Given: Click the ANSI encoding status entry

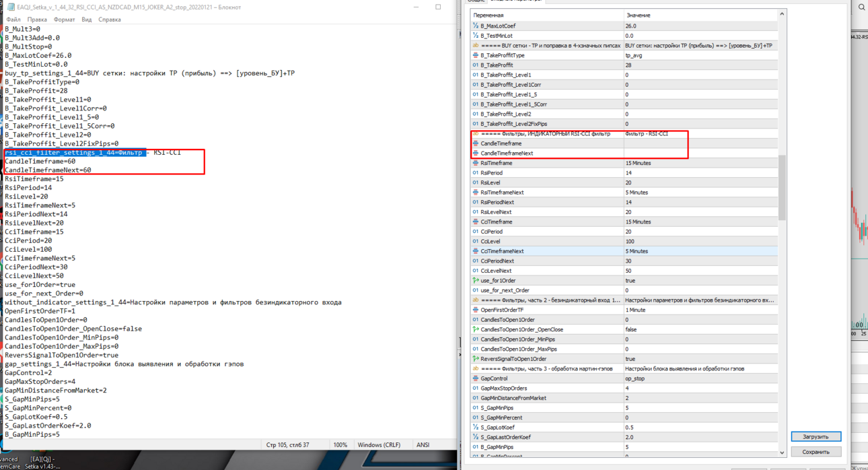Looking at the screenshot, I should tap(423, 445).
